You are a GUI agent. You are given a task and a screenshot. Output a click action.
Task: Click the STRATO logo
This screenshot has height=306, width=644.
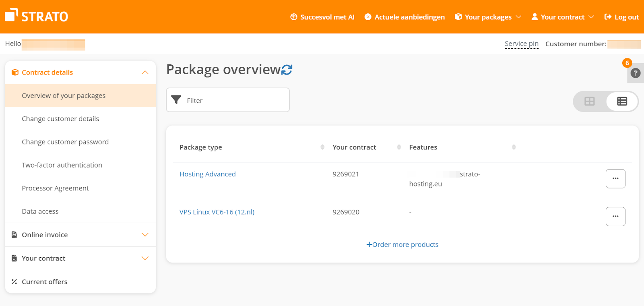(36, 16)
